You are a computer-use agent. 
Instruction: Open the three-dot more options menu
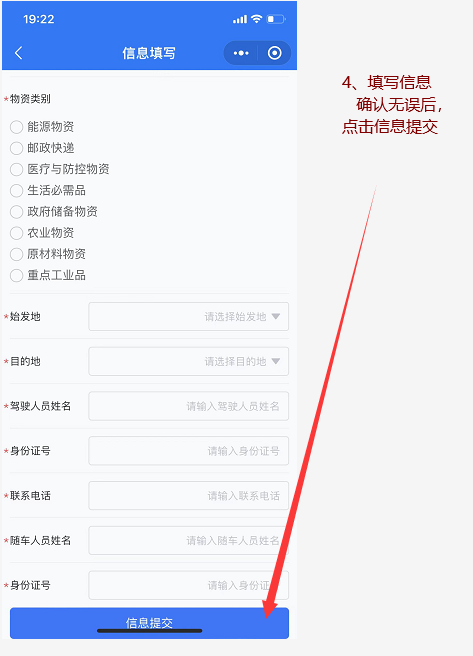[x=241, y=53]
